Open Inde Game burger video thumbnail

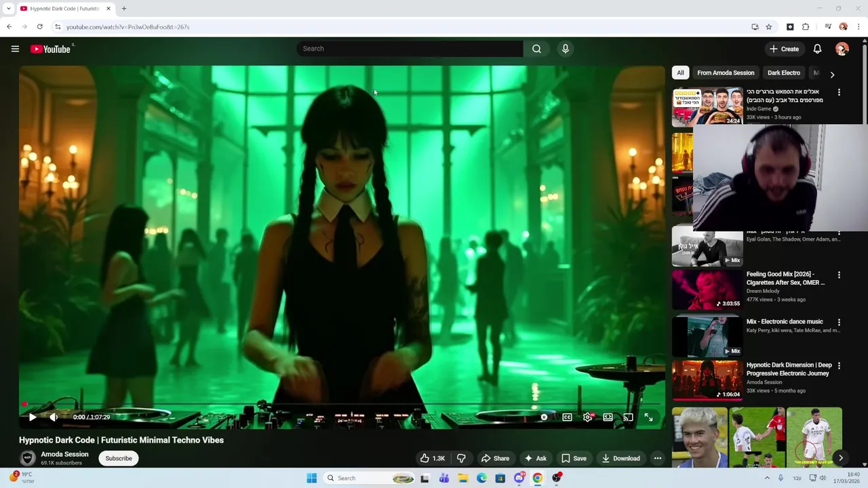click(x=707, y=107)
